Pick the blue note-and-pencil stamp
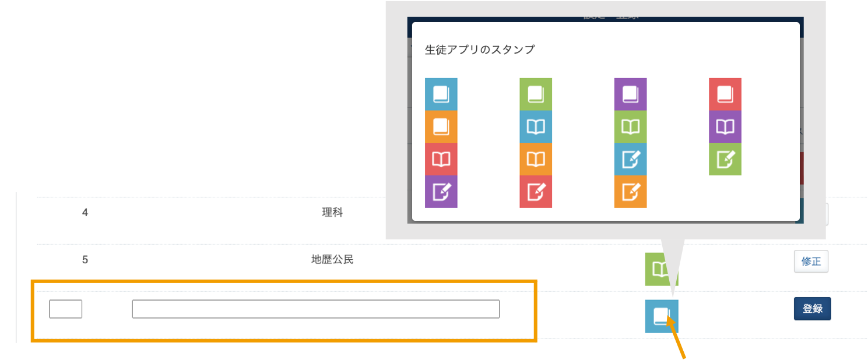The height and width of the screenshot is (360, 868). [630, 159]
